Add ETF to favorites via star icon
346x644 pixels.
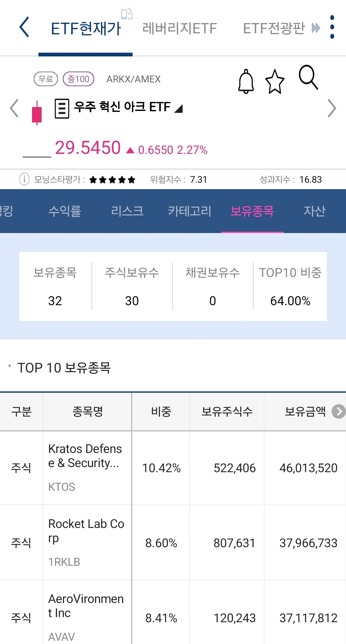click(x=275, y=81)
